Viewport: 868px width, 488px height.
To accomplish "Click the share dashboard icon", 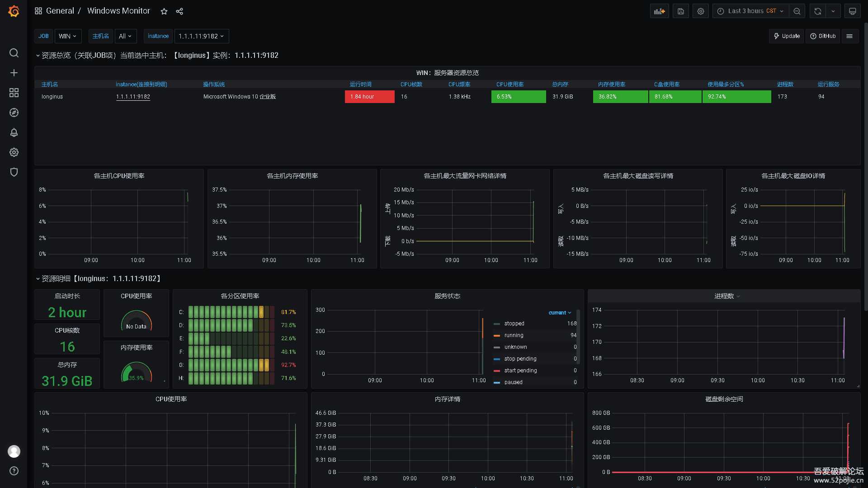I will [179, 11].
